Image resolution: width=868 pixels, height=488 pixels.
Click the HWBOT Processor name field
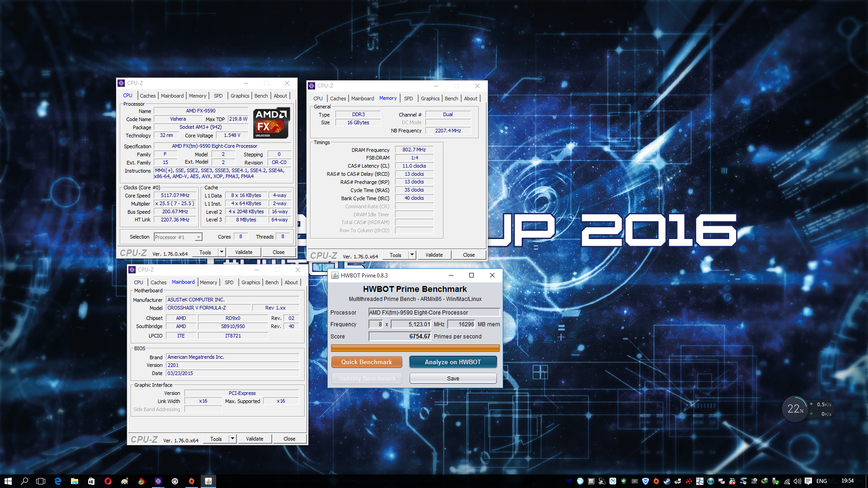tap(434, 312)
